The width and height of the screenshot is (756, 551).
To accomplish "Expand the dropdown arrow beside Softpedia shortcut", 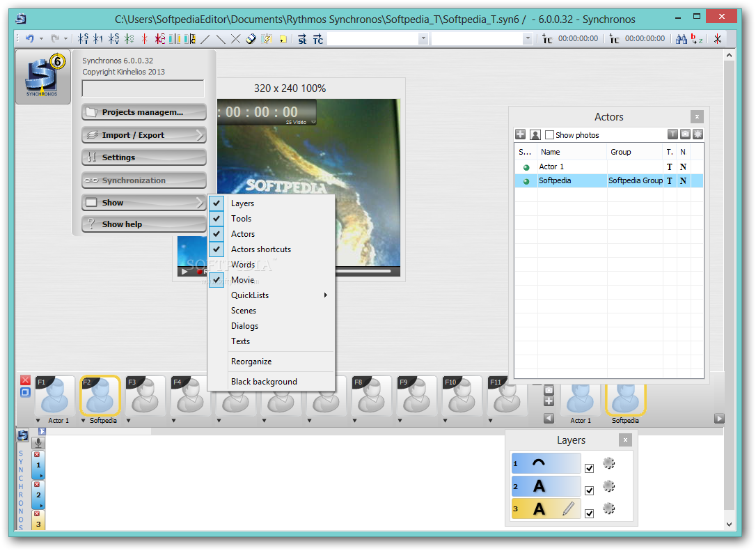I will pos(83,421).
